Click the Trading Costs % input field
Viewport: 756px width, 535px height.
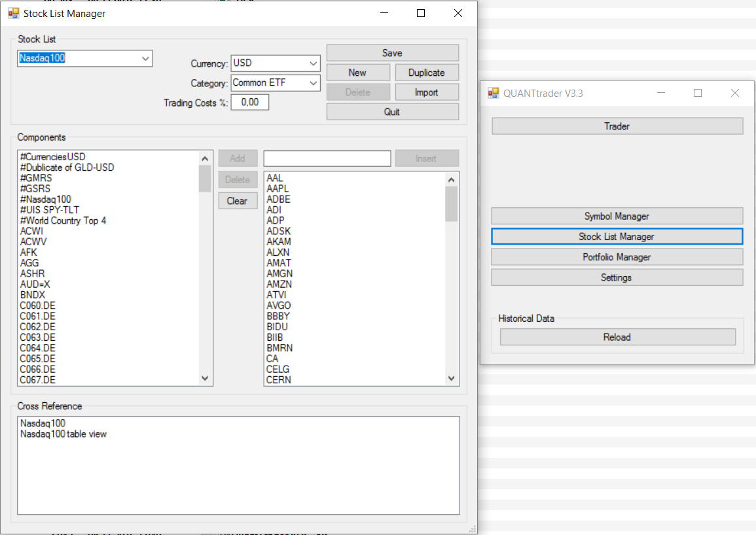tap(249, 102)
